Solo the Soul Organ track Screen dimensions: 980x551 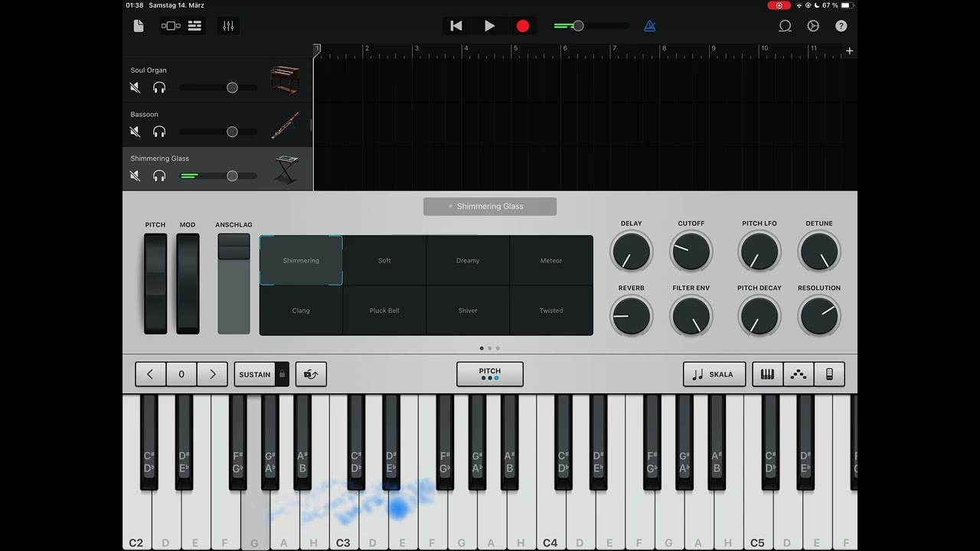click(x=159, y=88)
